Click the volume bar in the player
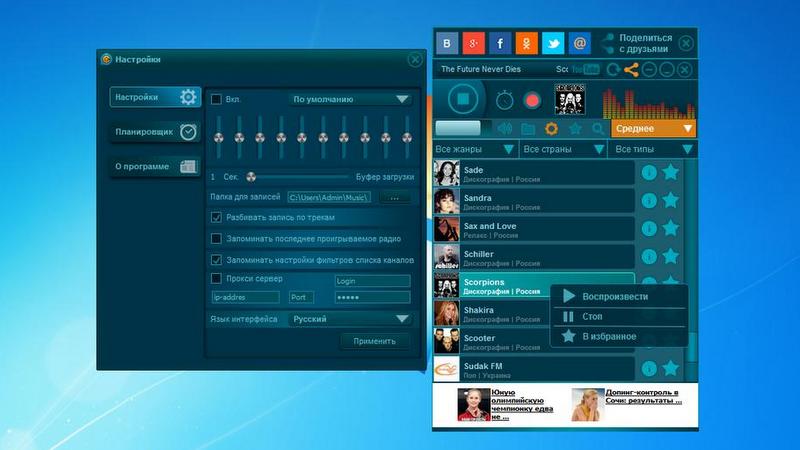800x450 pixels. (x=463, y=128)
